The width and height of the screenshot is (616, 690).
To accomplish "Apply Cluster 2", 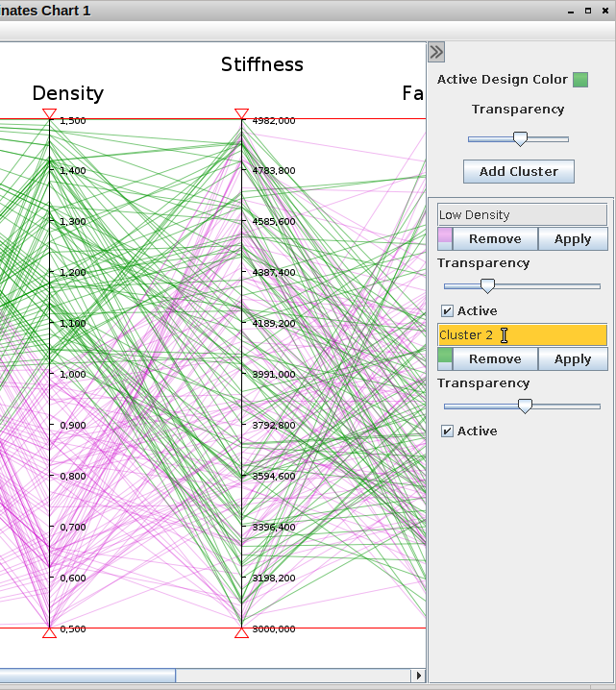I will [573, 358].
